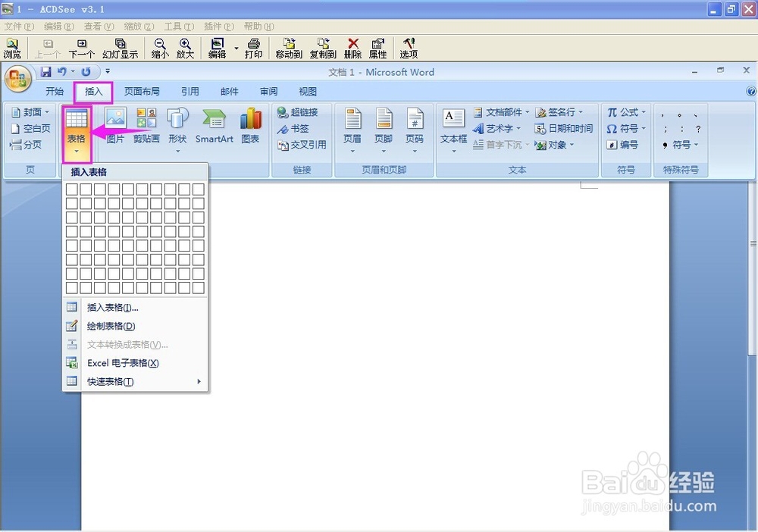Insert date and time 日期和时间
Screen dimensions: 758x532
(x=564, y=129)
